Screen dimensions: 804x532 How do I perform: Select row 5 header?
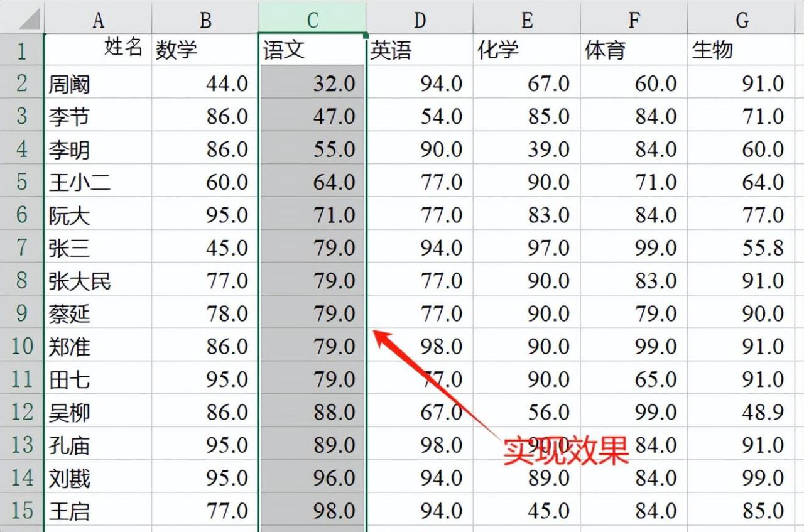(x=21, y=181)
